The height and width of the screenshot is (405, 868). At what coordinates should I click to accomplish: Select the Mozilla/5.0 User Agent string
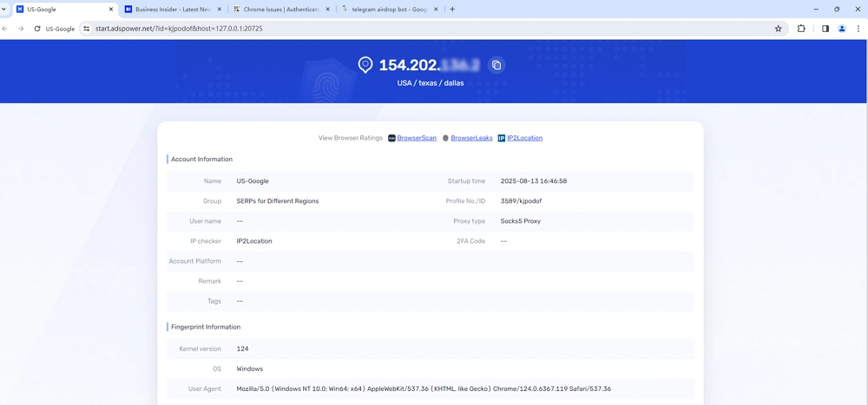pos(424,389)
